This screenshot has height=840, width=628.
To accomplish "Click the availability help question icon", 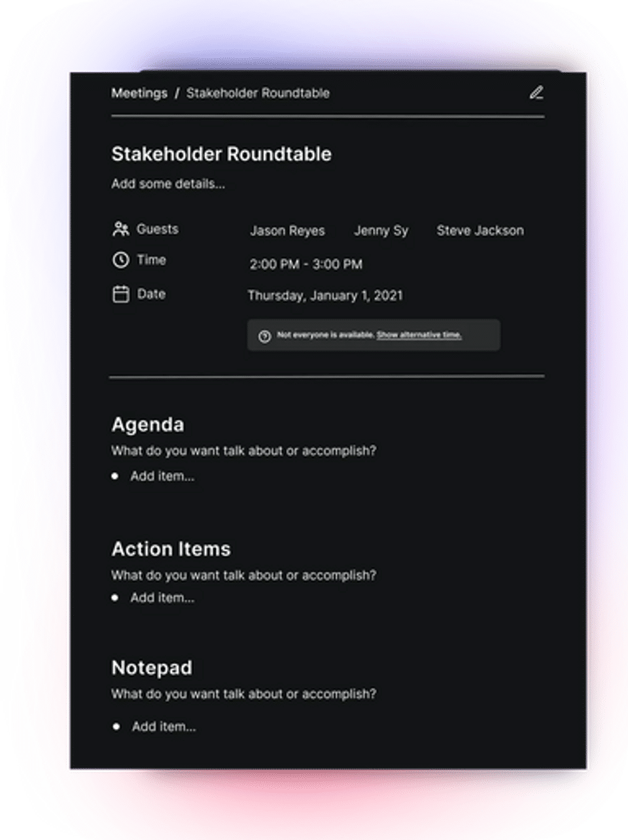I will coord(264,336).
